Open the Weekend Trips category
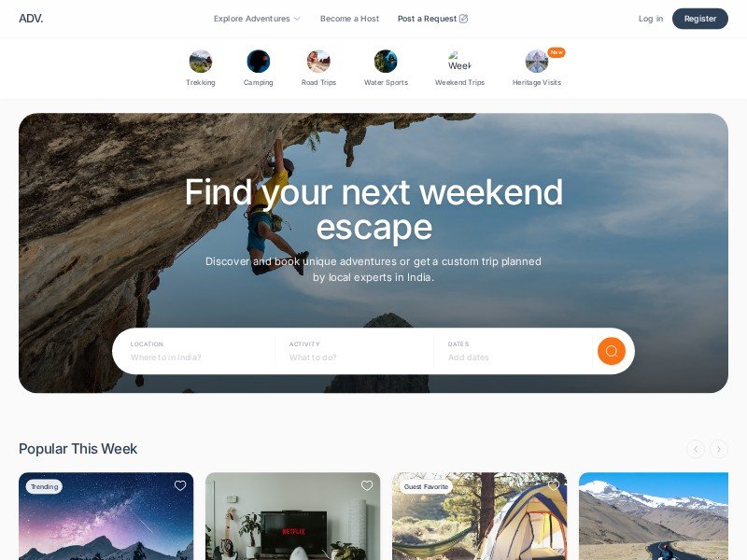Image resolution: width=747 pixels, height=560 pixels. (x=459, y=68)
